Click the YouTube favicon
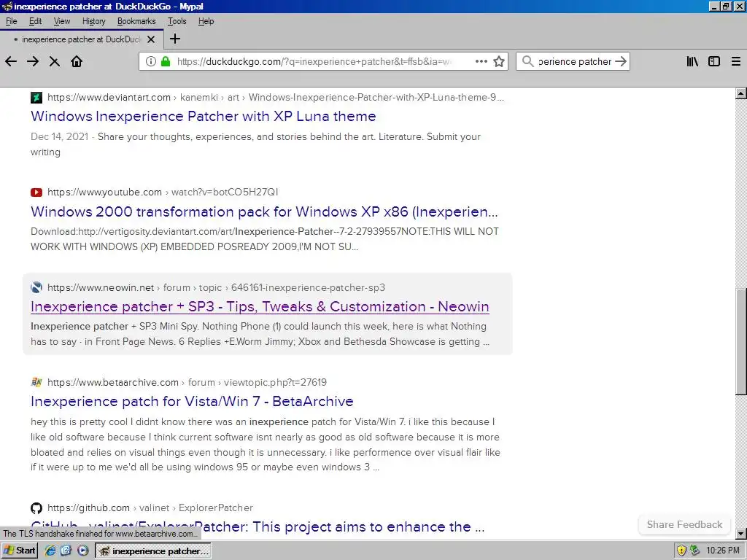This screenshot has width=747, height=560. (36, 192)
